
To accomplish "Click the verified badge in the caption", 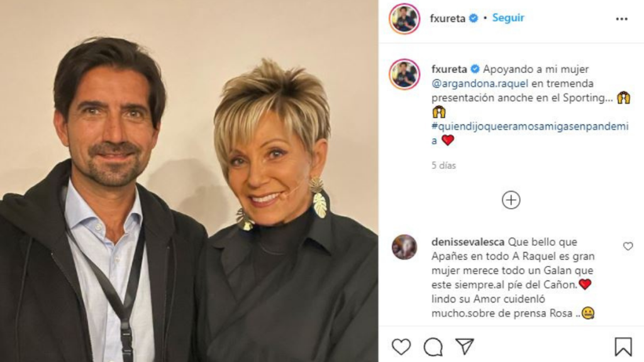I will 475,69.
